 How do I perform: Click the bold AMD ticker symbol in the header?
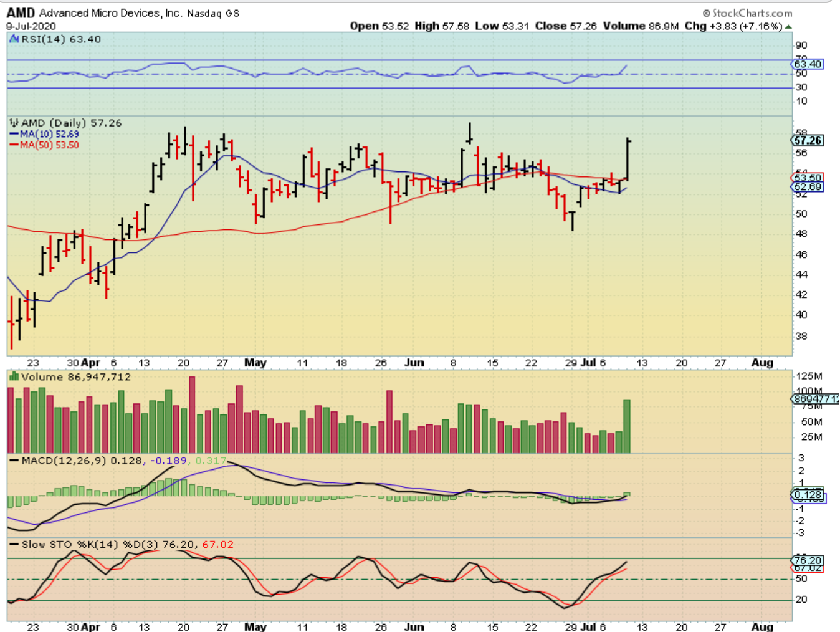point(21,13)
